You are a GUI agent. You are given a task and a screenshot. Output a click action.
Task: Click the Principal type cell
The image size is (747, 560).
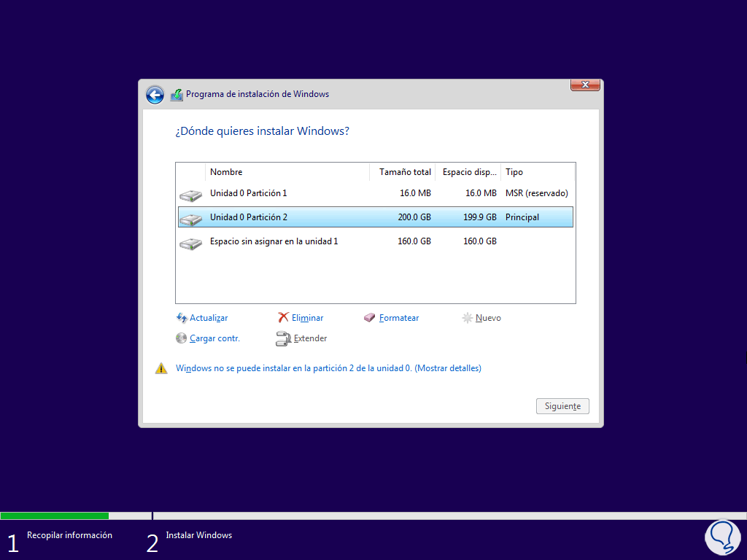(x=522, y=217)
